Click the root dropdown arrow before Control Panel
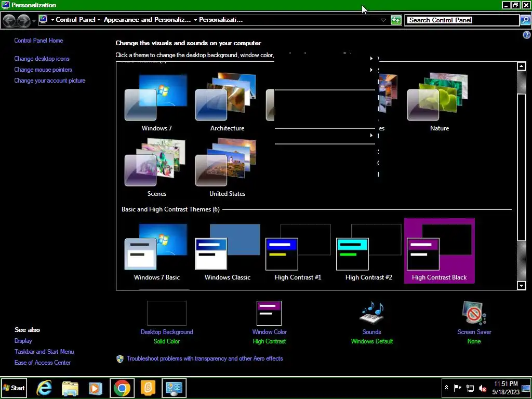The height and width of the screenshot is (399, 532). 52,20
